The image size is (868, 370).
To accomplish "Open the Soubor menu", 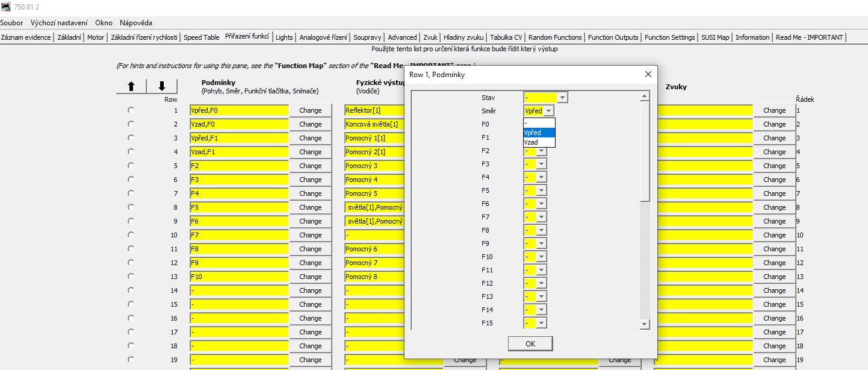I will coord(12,23).
